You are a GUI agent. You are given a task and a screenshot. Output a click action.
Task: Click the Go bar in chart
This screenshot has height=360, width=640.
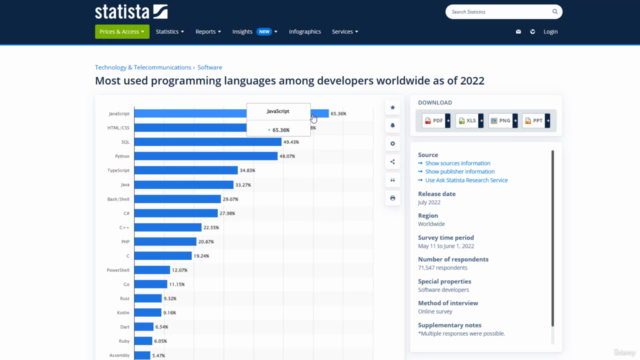(151, 284)
